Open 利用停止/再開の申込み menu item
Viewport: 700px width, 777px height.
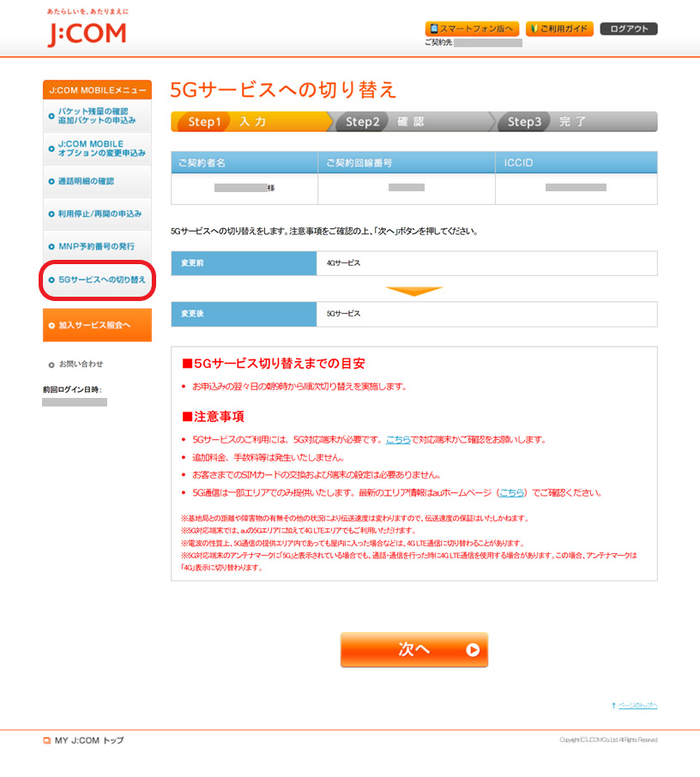point(97,214)
